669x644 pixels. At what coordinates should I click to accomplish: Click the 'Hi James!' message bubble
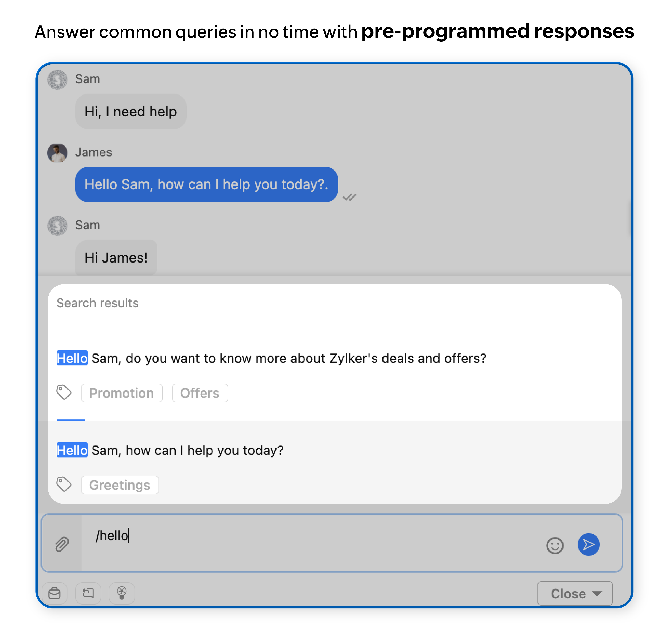(116, 257)
